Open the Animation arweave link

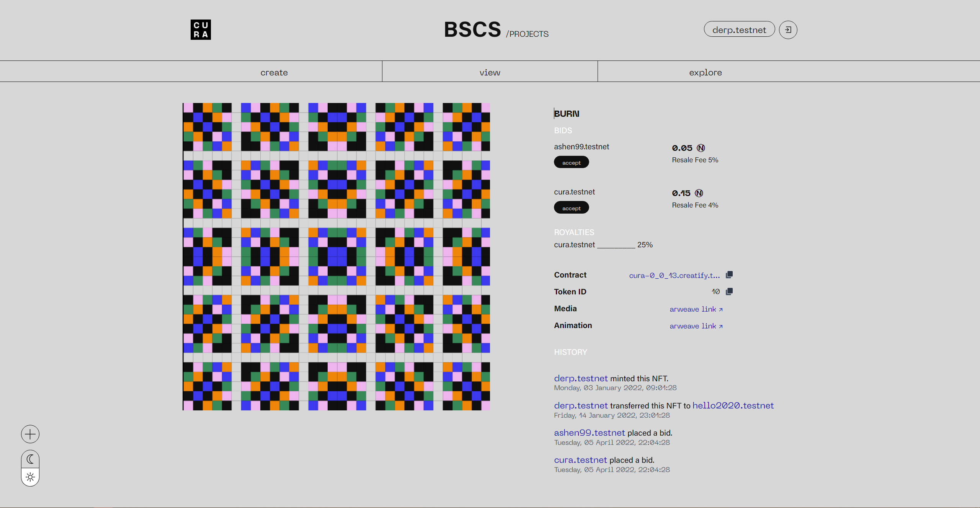[x=696, y=326]
